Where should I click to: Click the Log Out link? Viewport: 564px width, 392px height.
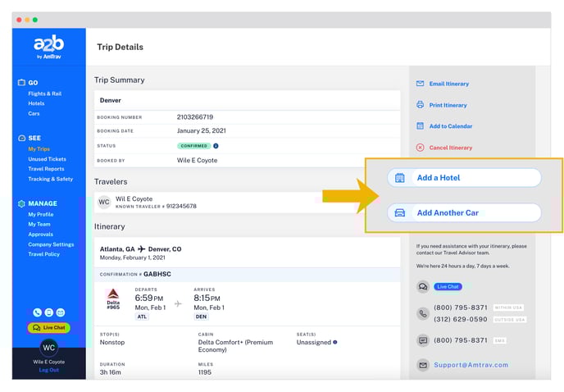pyautogui.click(x=48, y=370)
